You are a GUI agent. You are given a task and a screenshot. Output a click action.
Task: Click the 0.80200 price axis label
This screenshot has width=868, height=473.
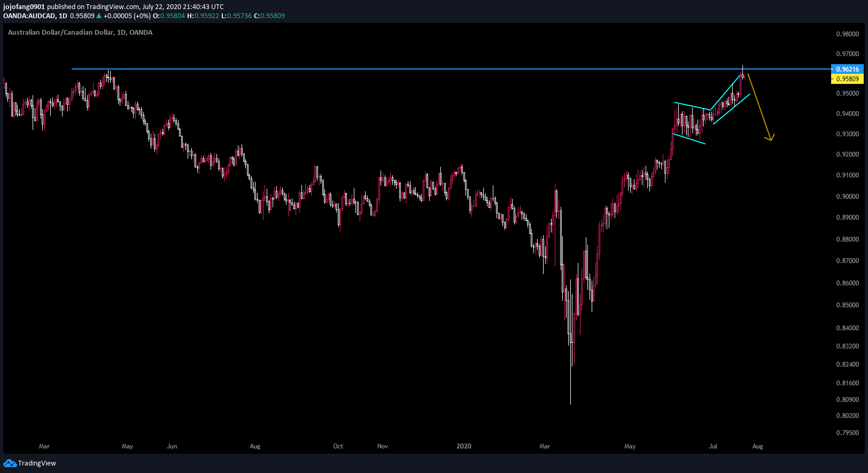848,416
